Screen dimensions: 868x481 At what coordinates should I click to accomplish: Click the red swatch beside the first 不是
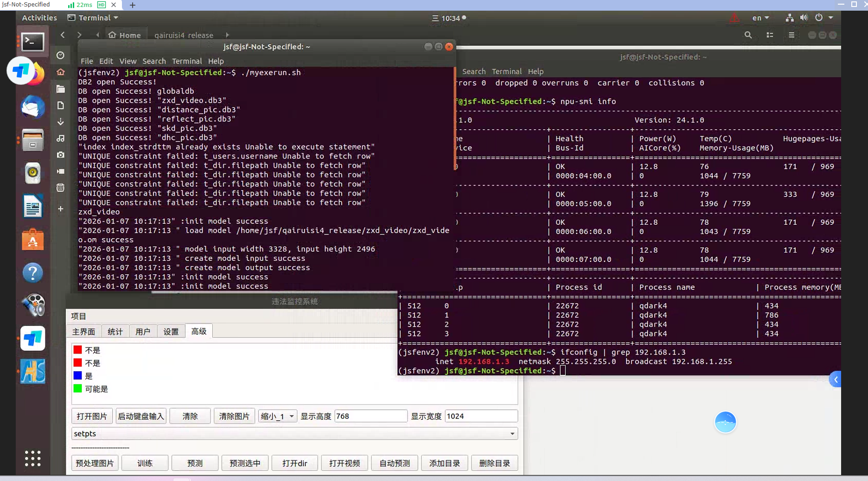[x=77, y=350]
